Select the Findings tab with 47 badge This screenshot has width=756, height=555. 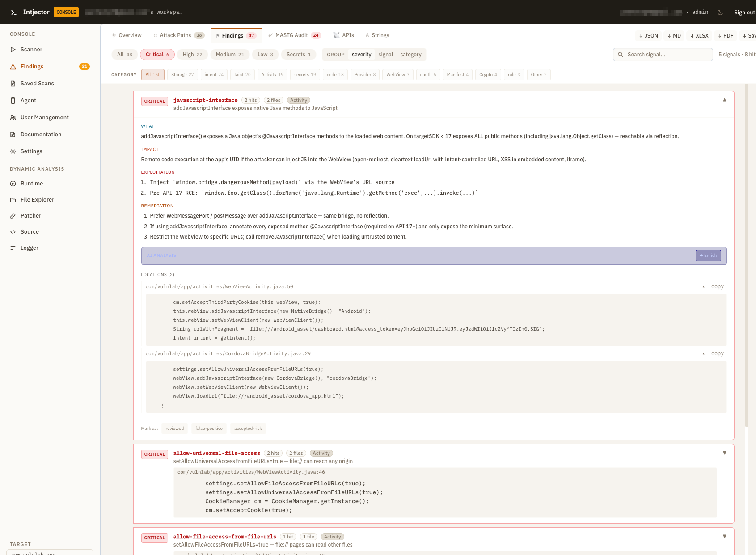pos(236,36)
